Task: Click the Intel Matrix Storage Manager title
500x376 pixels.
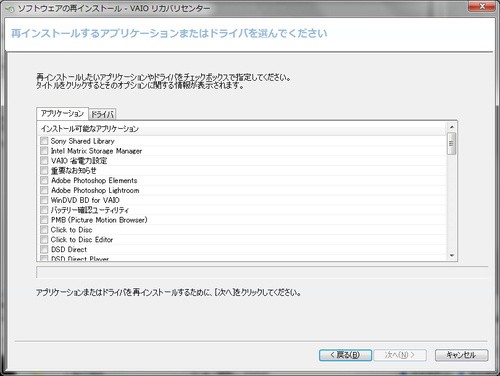Action: (96, 151)
